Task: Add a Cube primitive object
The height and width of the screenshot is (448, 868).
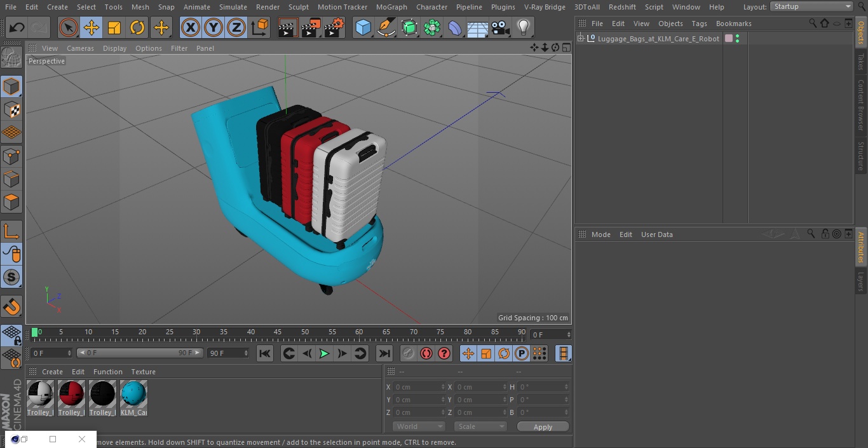Action: click(x=363, y=27)
